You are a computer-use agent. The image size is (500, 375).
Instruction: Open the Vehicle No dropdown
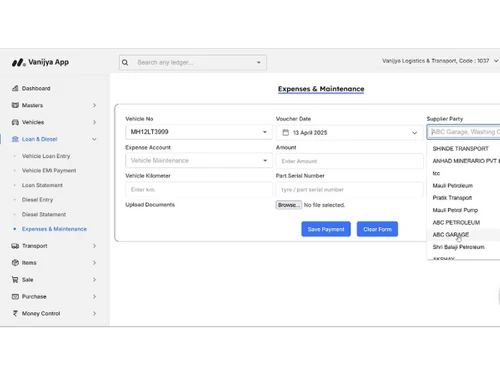coord(265,132)
